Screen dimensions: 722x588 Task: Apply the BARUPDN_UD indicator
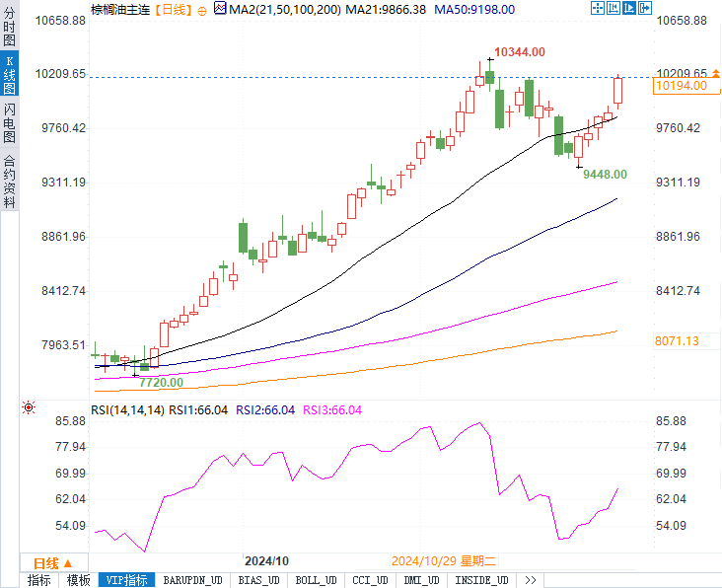tap(193, 580)
